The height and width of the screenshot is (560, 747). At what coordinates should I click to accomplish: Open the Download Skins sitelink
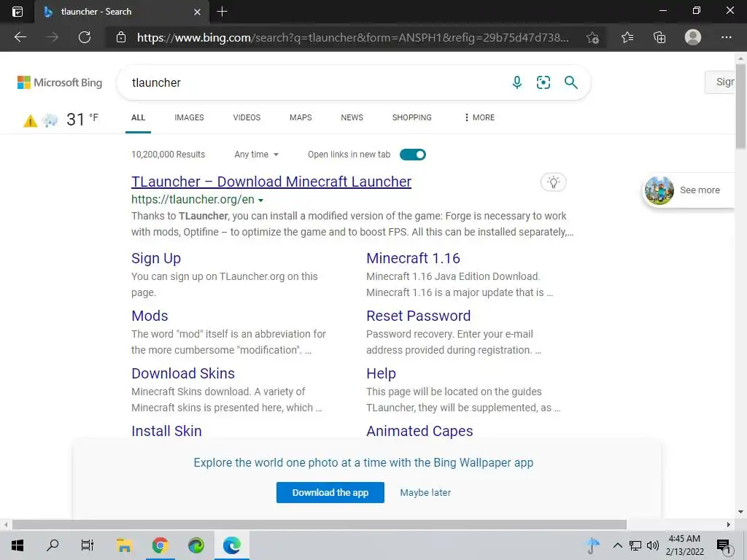tap(183, 373)
